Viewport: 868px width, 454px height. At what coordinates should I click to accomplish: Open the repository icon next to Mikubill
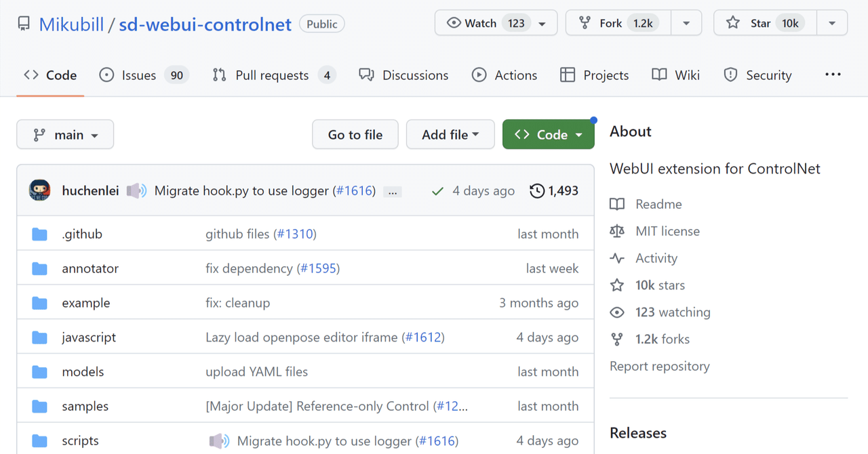24,22
